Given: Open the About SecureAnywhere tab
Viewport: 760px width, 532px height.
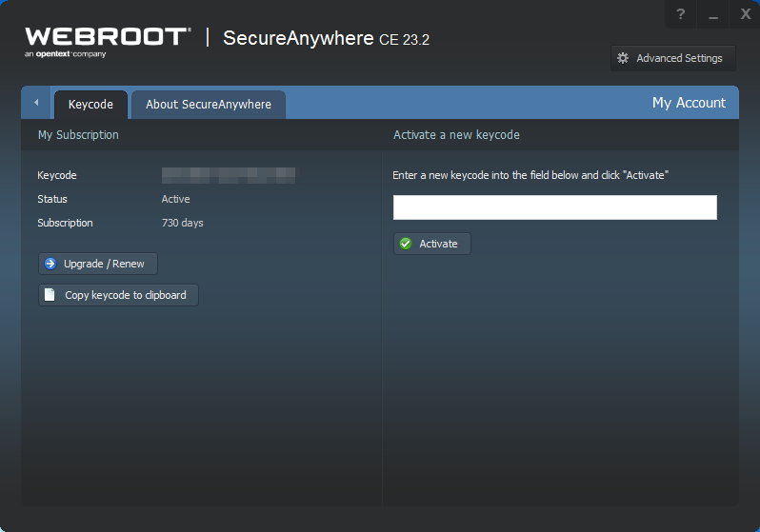Looking at the screenshot, I should coord(208,104).
